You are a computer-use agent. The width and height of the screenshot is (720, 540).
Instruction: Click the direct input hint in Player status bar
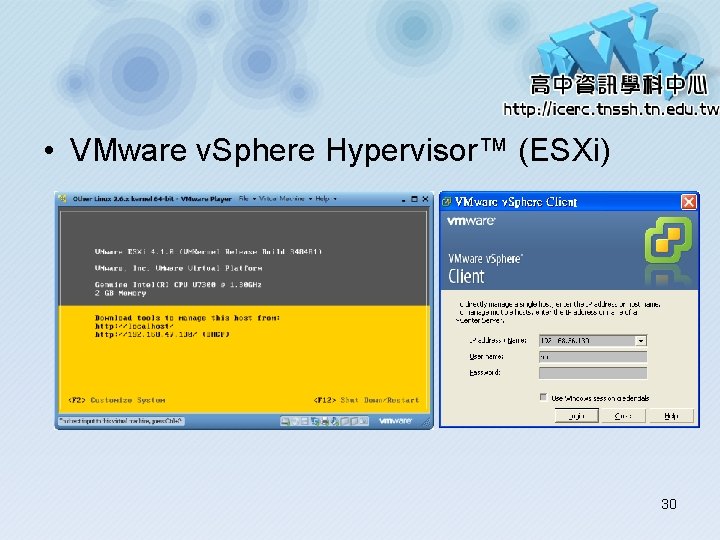tap(121, 421)
